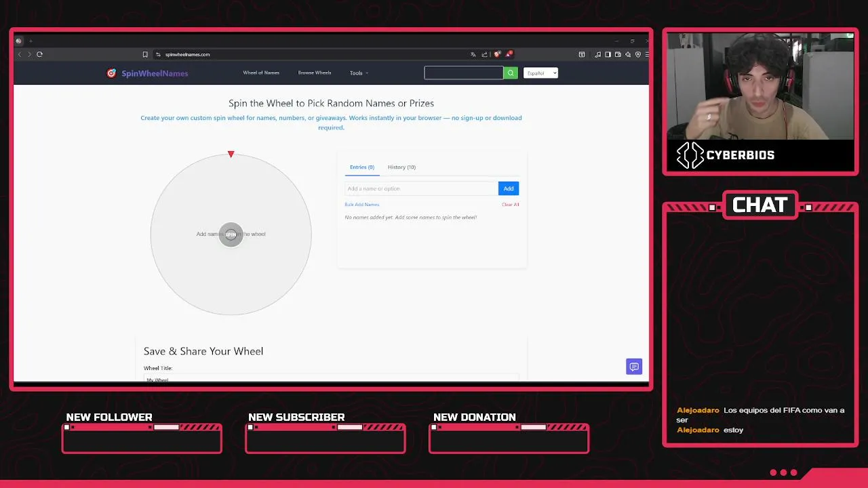The image size is (868, 488).
Task: Click the red Clear All link
Action: pyautogui.click(x=510, y=204)
